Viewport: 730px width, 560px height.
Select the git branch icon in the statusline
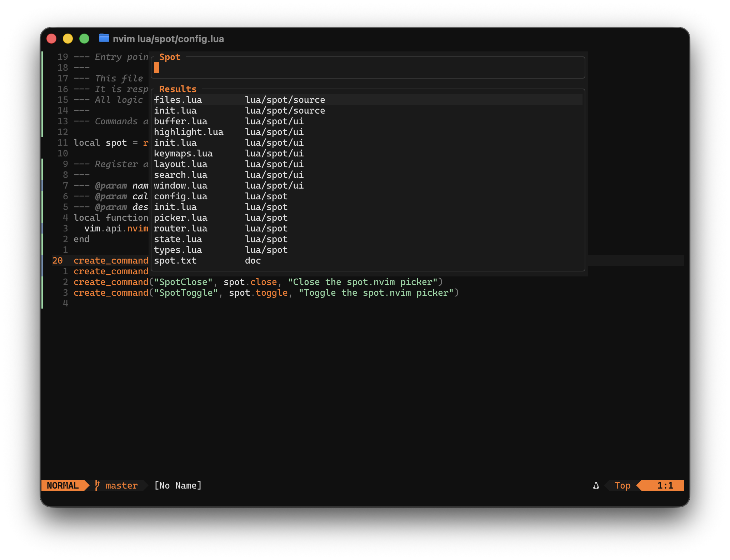click(x=96, y=485)
